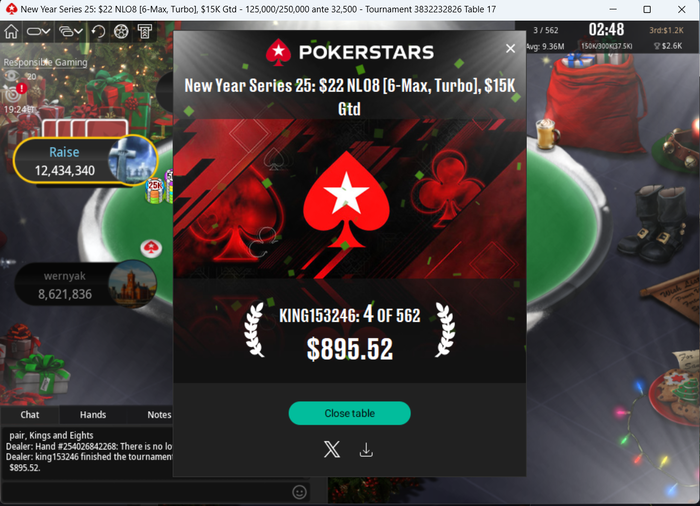
Task: Click wernyak's player avatar
Action: 133,284
